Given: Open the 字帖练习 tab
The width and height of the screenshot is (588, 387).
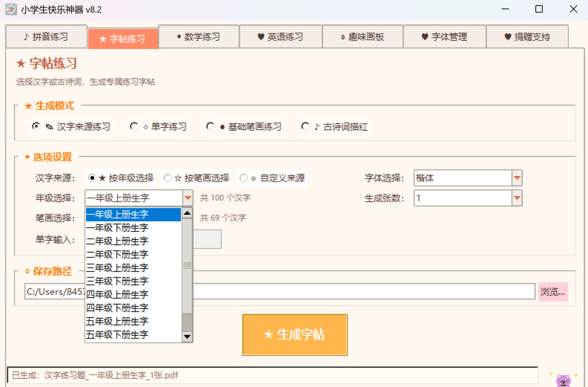Looking at the screenshot, I should click(123, 39).
